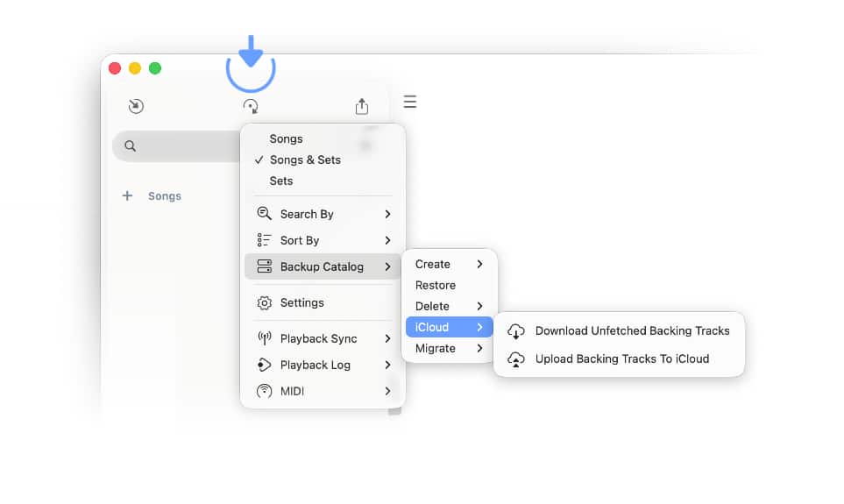Expand the Sort By submenu arrow
Screen dimensions: 844x504
(387, 240)
